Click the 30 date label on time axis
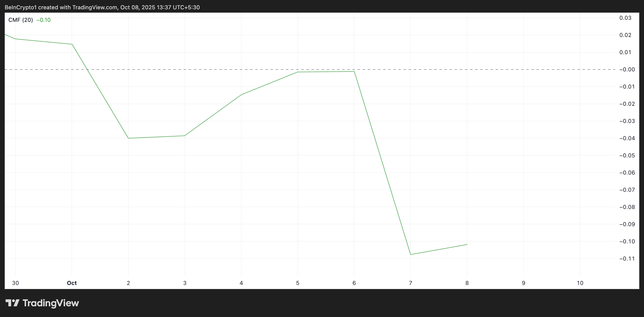 click(16, 283)
